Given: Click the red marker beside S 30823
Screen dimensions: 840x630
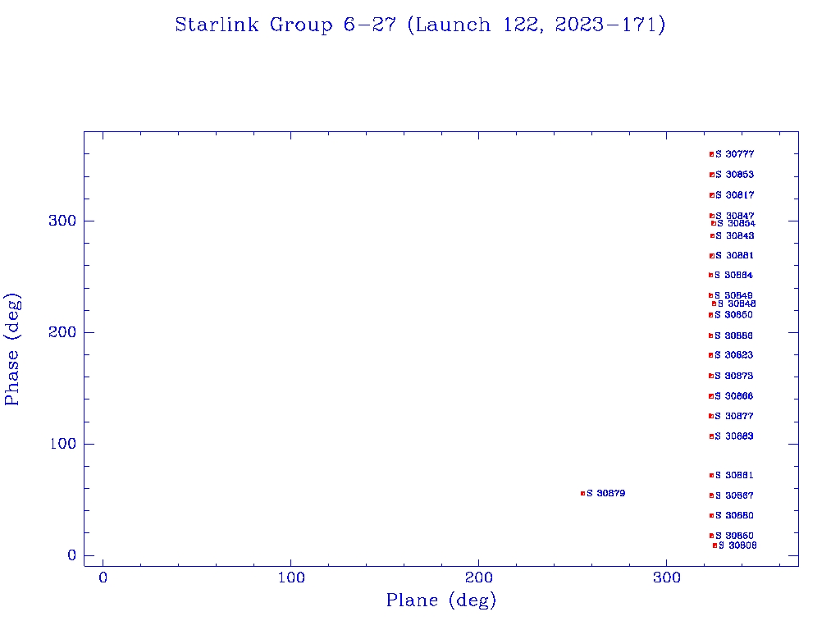Looking at the screenshot, I should pyautogui.click(x=711, y=355).
